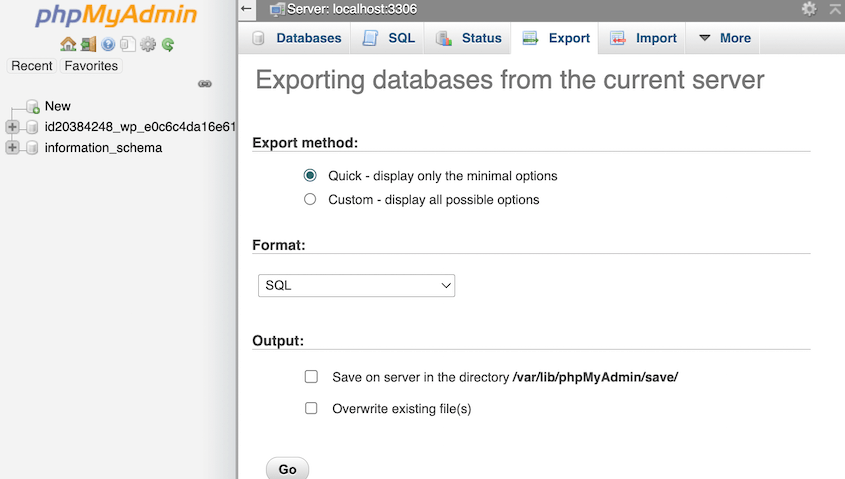Switch to the Export tab

pyautogui.click(x=555, y=38)
